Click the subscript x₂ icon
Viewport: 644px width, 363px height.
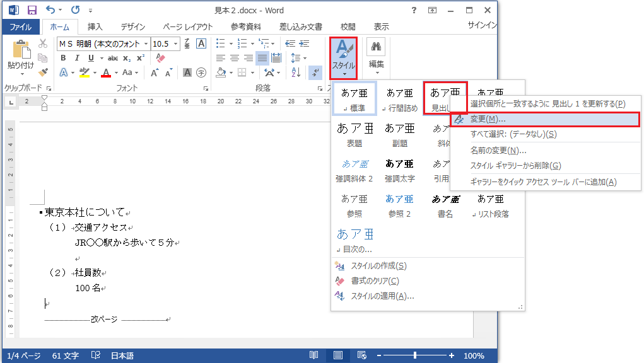tap(127, 58)
